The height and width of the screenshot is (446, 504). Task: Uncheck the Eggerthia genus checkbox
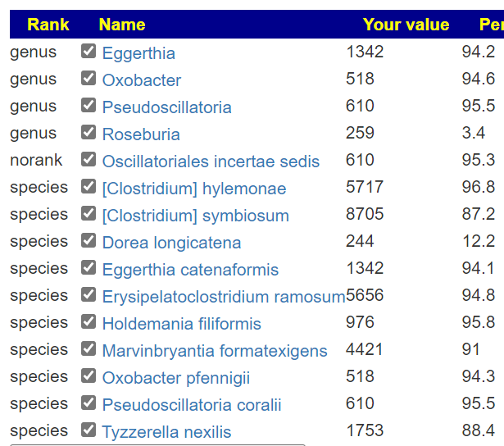tap(89, 51)
